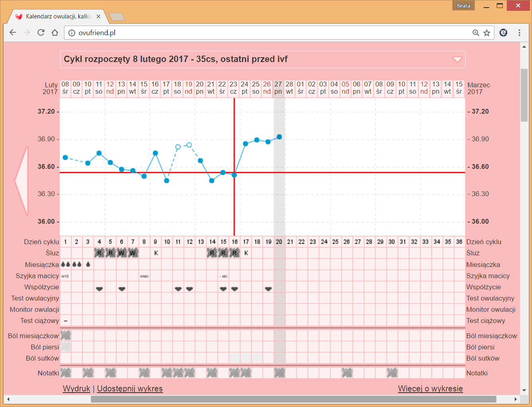This screenshot has height=407, width=532.
Task: Bookmark this page with star icon
Action: [x=487, y=33]
